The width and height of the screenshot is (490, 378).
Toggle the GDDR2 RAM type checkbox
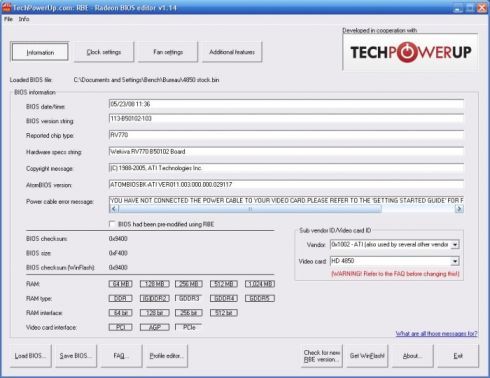(155, 298)
